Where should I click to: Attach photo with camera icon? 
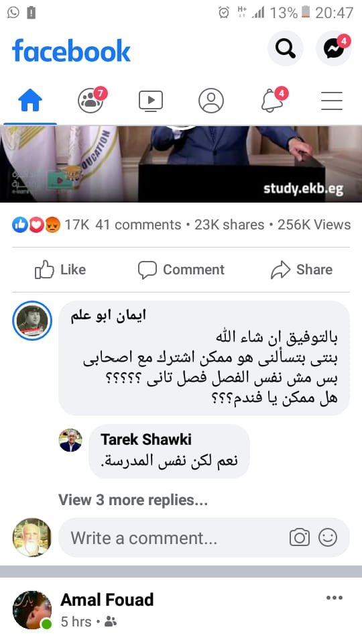(x=300, y=537)
